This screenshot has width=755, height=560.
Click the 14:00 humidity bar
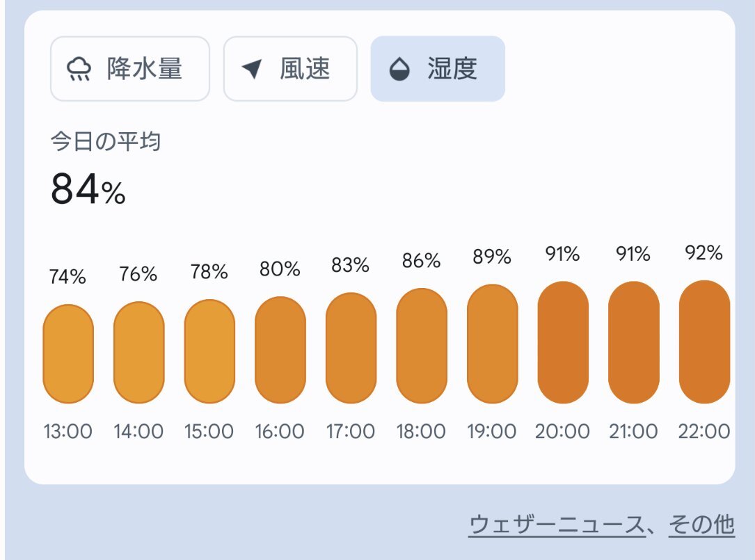pyautogui.click(x=138, y=353)
